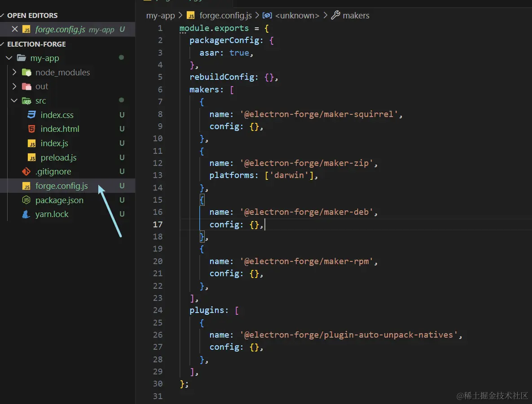532x404 pixels.
Task: Close forge.config.js in Open Editors
Action: pyautogui.click(x=14, y=29)
